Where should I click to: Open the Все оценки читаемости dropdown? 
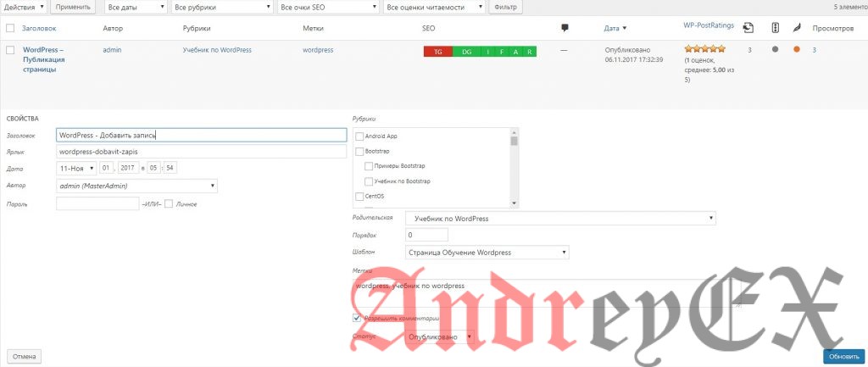(433, 7)
